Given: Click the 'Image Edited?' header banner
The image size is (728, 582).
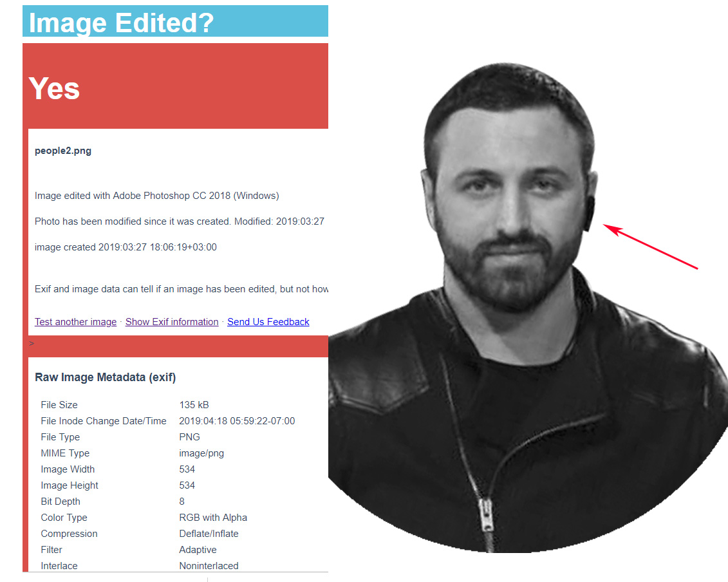Looking at the screenshot, I should [x=176, y=21].
